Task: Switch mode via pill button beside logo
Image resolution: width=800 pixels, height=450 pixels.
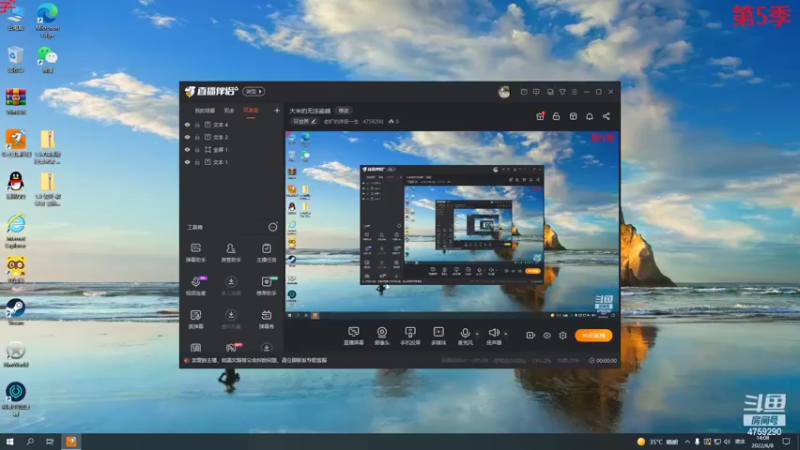Action: [x=254, y=91]
